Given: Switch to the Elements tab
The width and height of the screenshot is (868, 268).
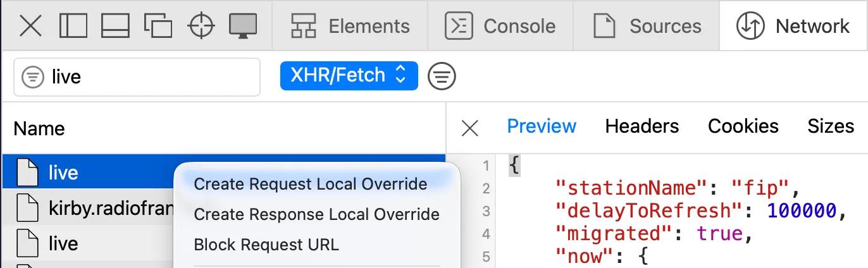Looking at the screenshot, I should coord(350,26).
